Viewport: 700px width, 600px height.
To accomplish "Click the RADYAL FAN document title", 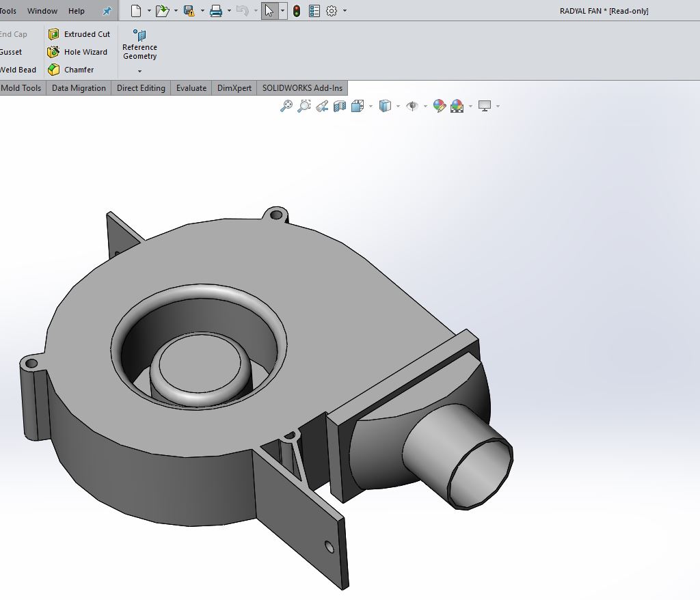I will (604, 11).
